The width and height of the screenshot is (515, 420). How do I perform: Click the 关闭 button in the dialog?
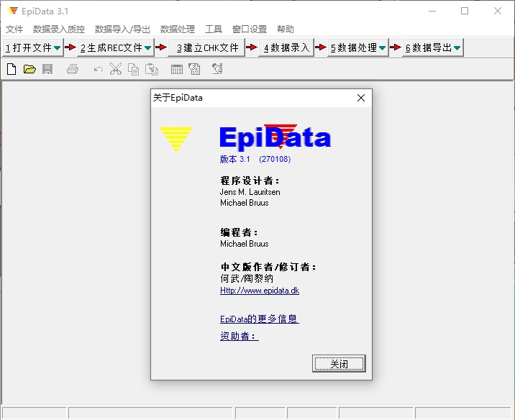tap(339, 364)
